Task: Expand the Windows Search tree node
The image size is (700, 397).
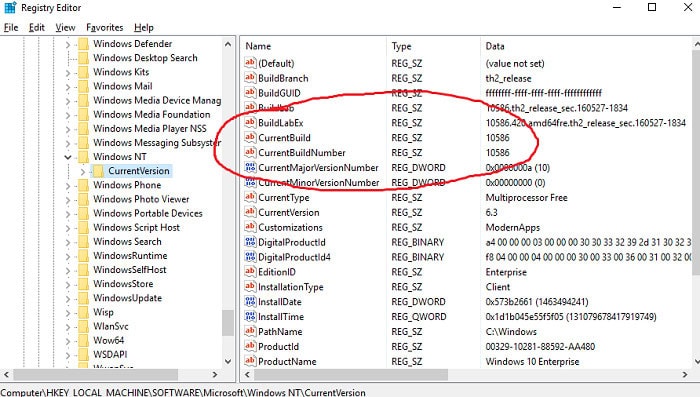Action: [68, 242]
